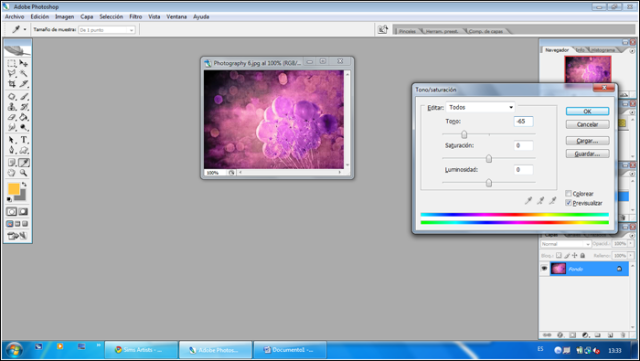640x361 pixels.
Task: Select the Rectangular Marquee tool
Action: [12, 63]
